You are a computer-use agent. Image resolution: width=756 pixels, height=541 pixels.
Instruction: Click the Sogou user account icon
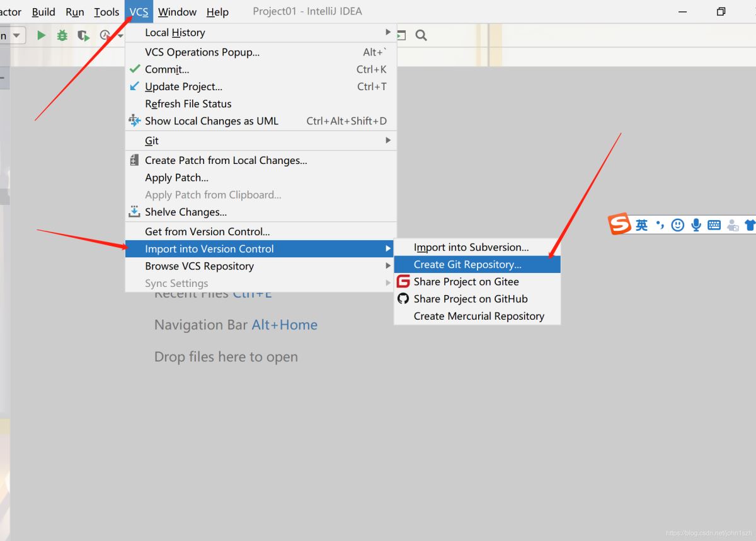(733, 224)
